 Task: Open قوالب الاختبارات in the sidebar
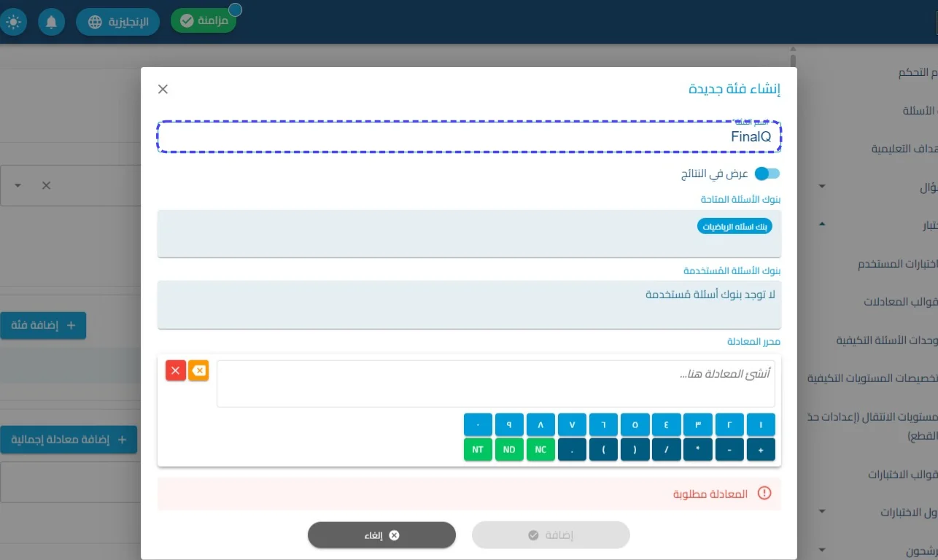point(902,474)
